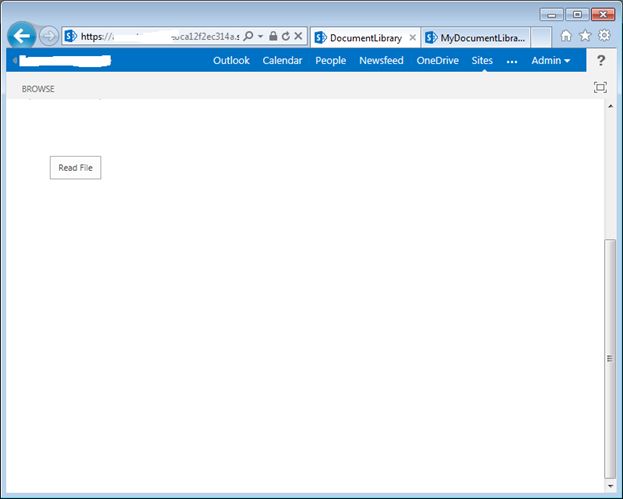This screenshot has width=623, height=499.
Task: Click the SharePoint icon in the address bar
Action: click(x=71, y=36)
